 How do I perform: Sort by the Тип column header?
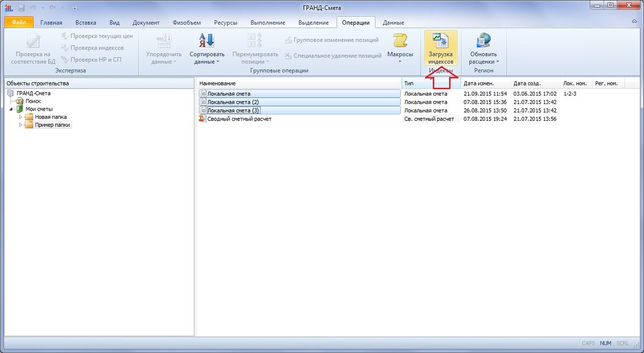pyautogui.click(x=431, y=84)
